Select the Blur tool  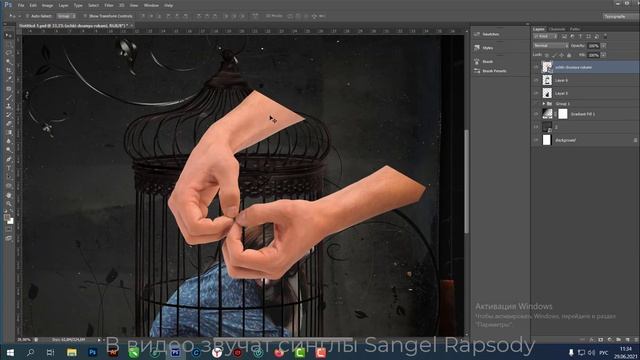click(9, 141)
